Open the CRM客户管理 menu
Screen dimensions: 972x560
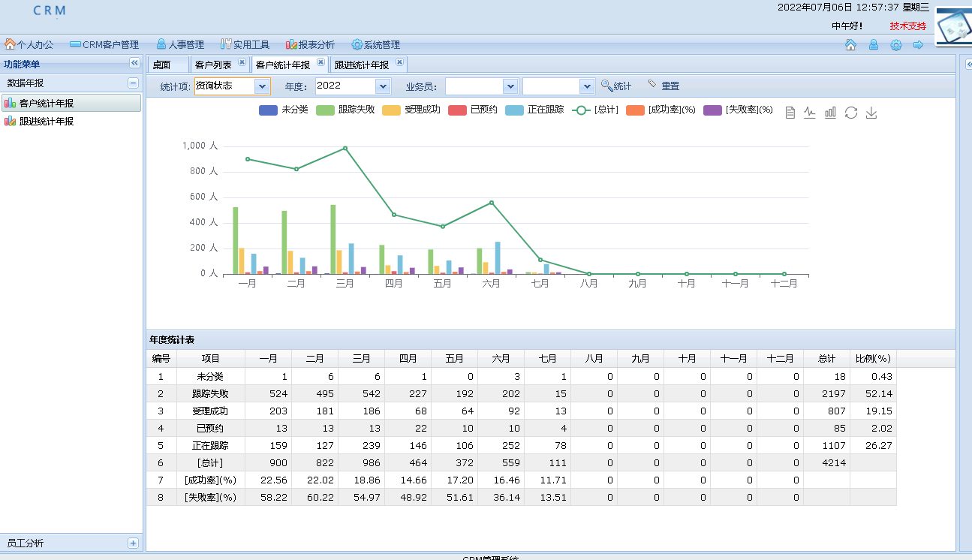pos(104,45)
